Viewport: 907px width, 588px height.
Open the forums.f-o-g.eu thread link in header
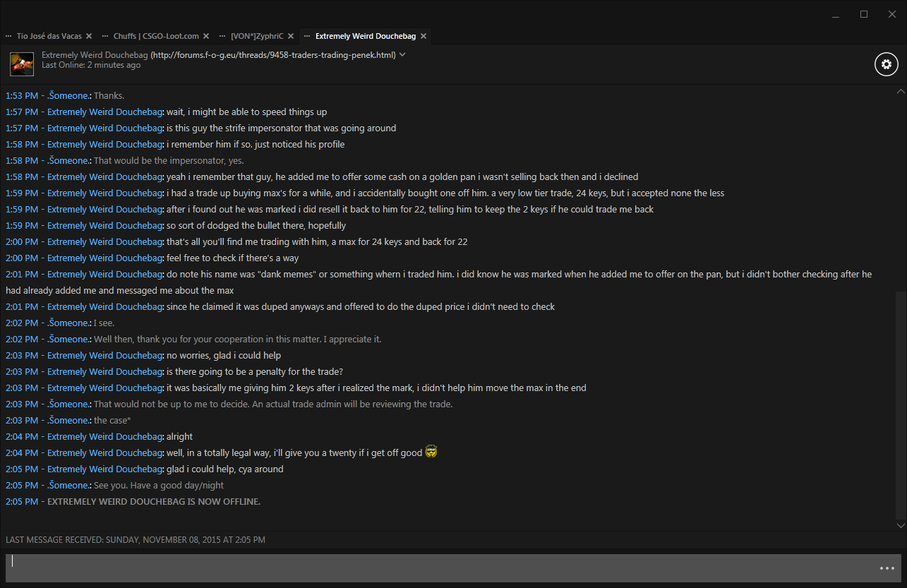click(274, 55)
